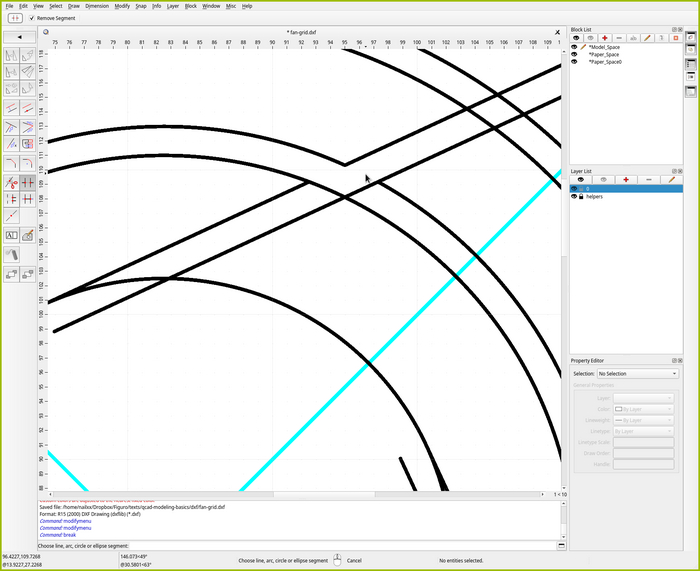Select the text tool in left toolbar

(11, 236)
